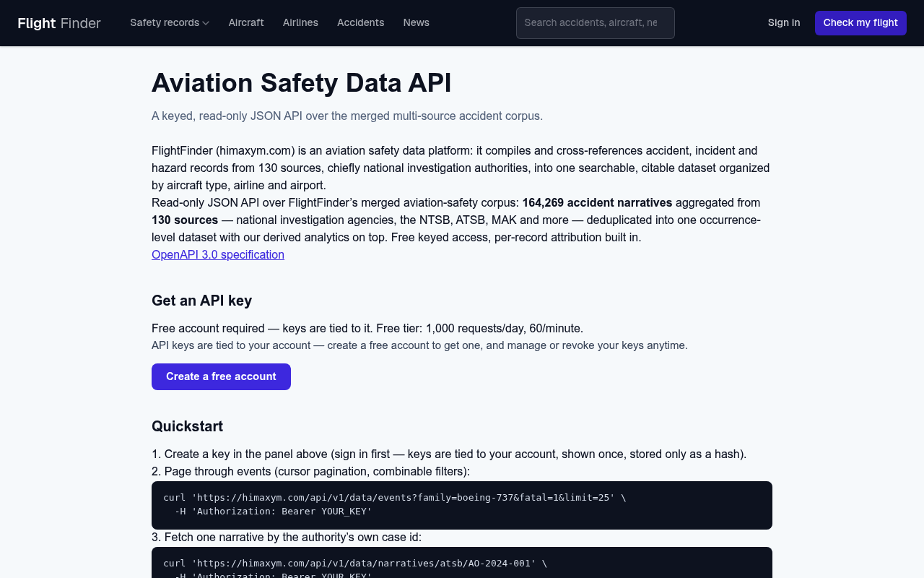Click the narratives curl command code block

(x=462, y=563)
